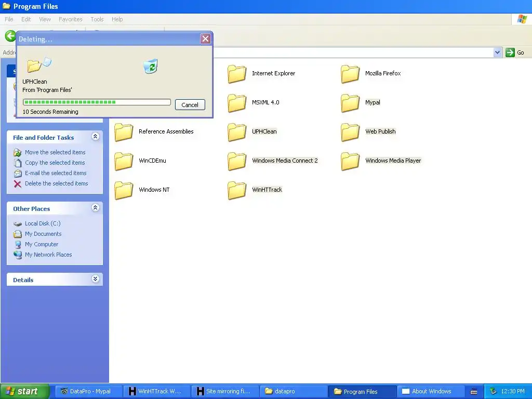Click the tray icon beside the clock
This screenshot has width=532, height=399.
493,391
